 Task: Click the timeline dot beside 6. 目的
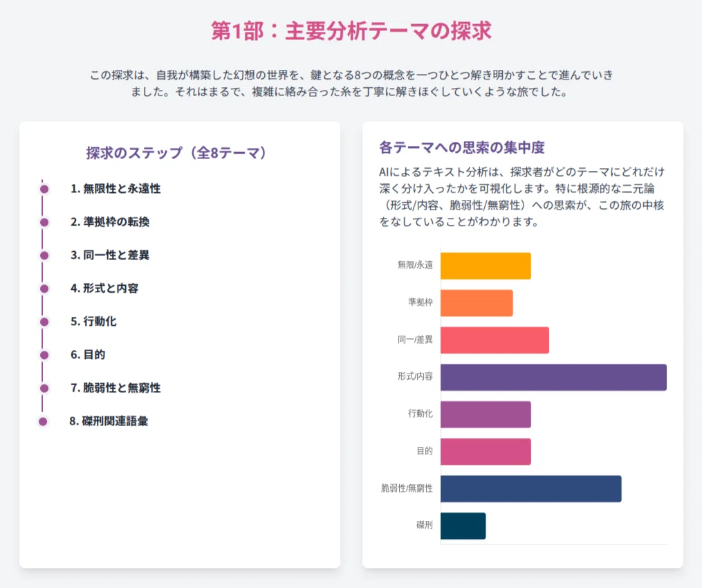click(x=44, y=355)
